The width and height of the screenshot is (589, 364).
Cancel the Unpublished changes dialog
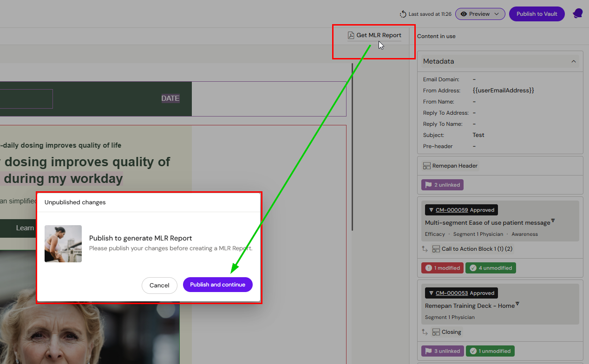[159, 285]
